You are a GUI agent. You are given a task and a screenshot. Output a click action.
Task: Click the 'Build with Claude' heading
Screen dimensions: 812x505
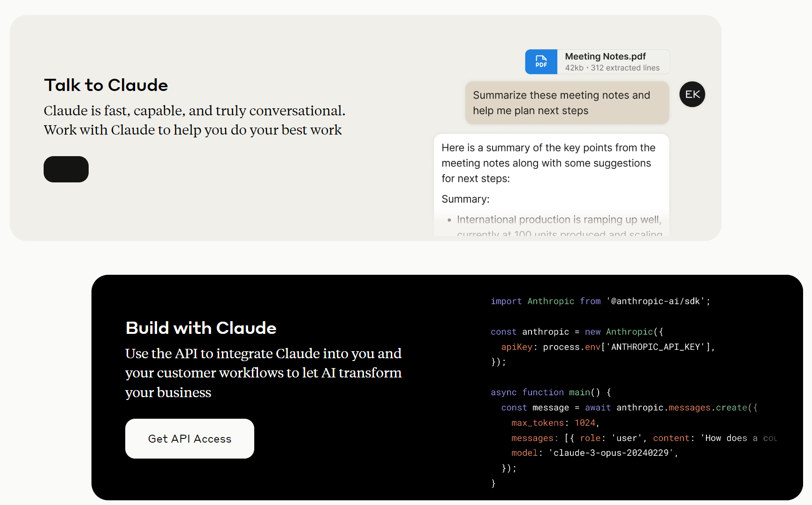click(x=201, y=328)
